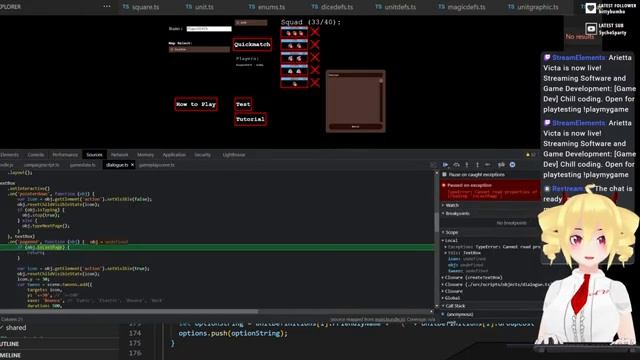Click the send button in brown chat panel
The image size is (640, 360).
point(356,127)
